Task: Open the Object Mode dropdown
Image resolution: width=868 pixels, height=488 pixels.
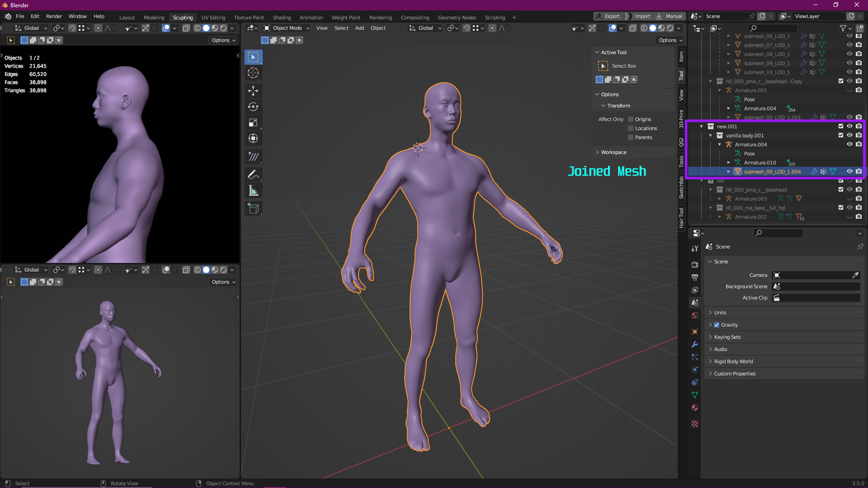Action: click(287, 28)
